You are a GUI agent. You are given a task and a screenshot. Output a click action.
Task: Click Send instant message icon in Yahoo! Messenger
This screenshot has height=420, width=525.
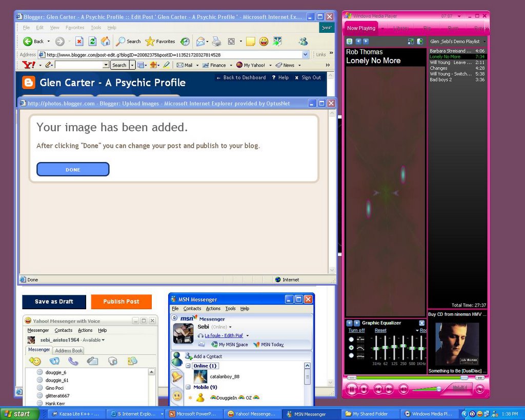click(x=54, y=361)
